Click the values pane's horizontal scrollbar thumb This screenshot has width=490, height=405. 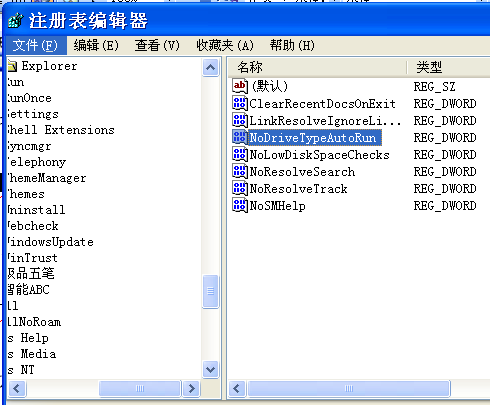(349, 388)
